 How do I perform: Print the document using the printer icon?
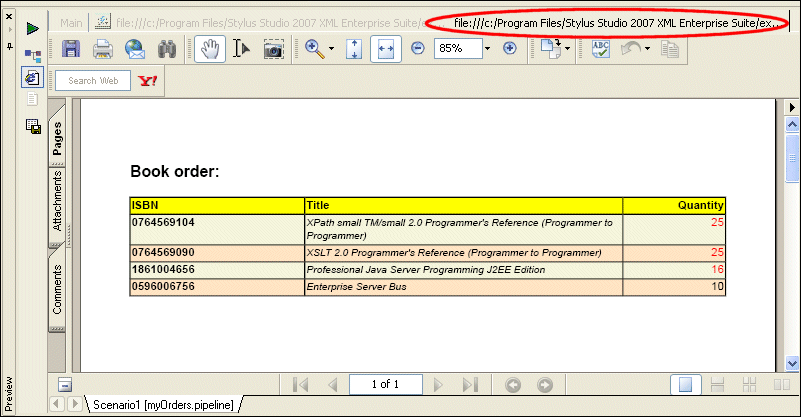[x=103, y=48]
